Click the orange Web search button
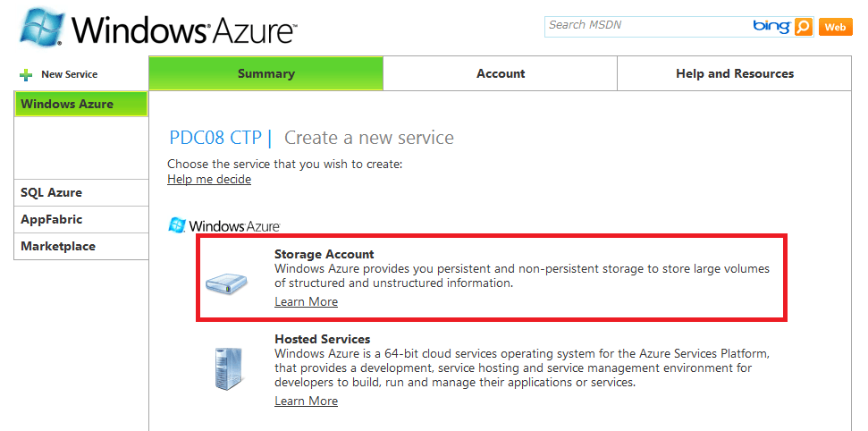868x431 pixels. [835, 27]
